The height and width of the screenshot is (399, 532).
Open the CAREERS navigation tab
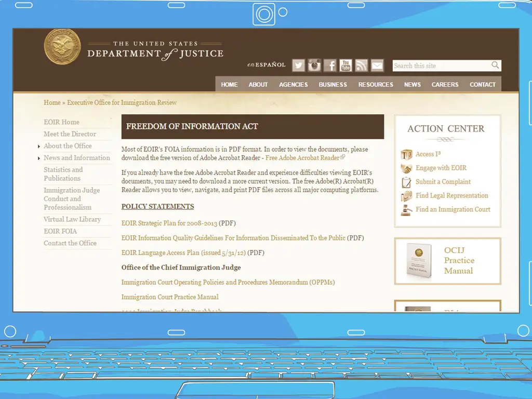pos(445,85)
